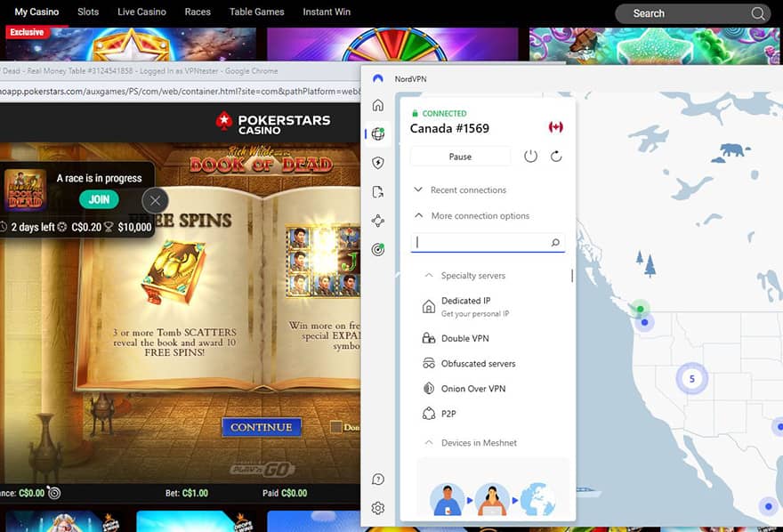
Task: Open the Races tab
Action: point(198,12)
